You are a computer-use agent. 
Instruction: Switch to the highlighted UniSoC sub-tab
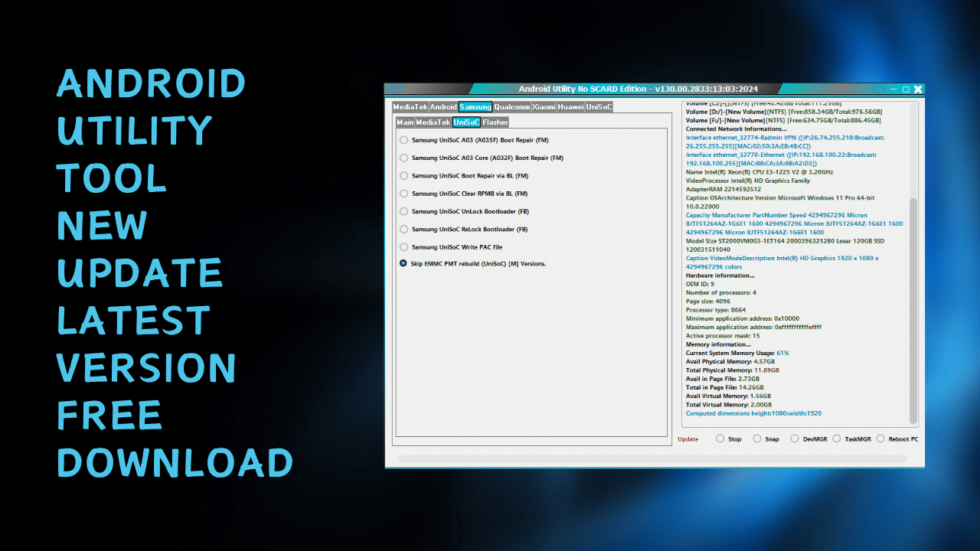[466, 122]
